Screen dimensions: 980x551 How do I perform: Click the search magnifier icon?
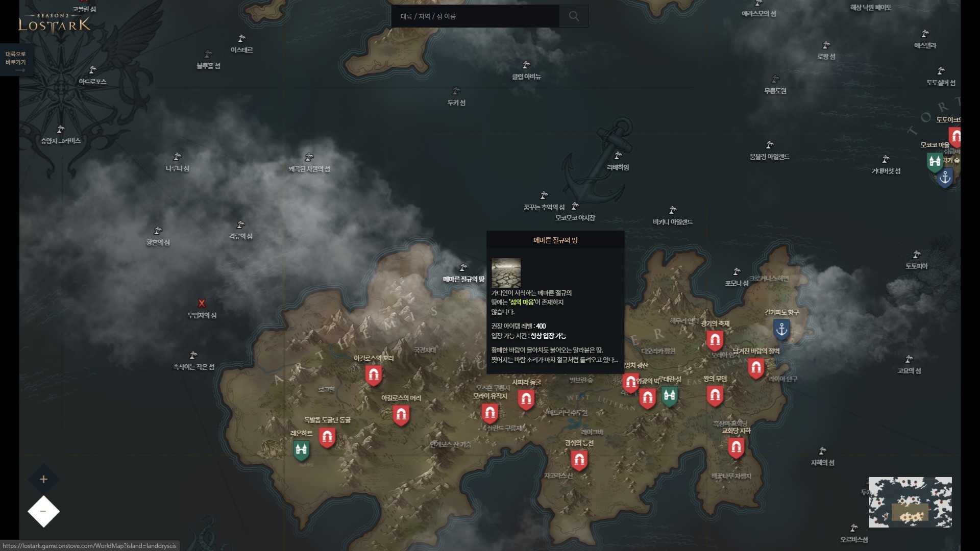click(574, 16)
